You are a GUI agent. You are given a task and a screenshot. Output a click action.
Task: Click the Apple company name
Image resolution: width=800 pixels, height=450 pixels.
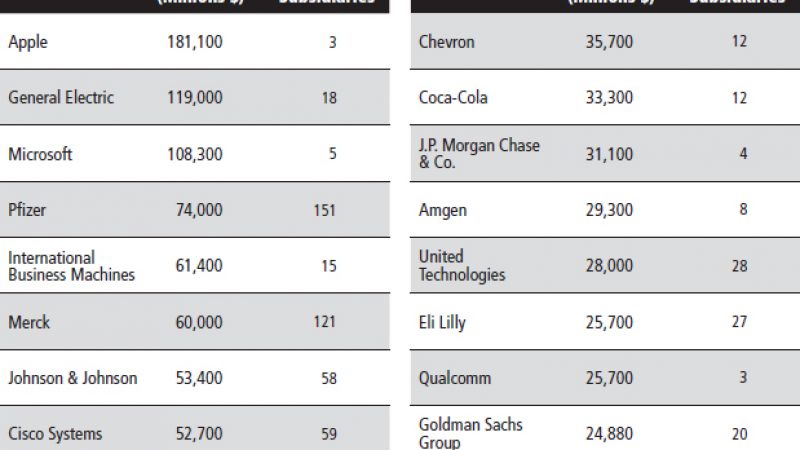28,42
